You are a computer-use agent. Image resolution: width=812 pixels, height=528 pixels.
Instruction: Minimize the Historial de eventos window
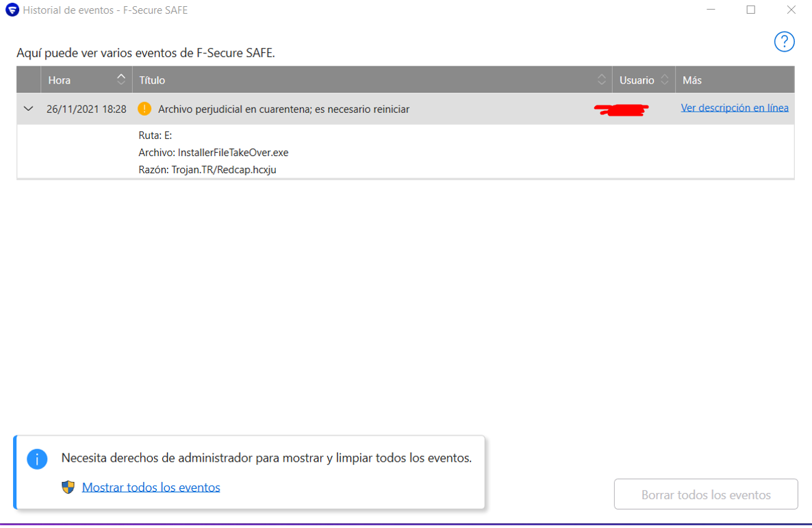coord(711,10)
